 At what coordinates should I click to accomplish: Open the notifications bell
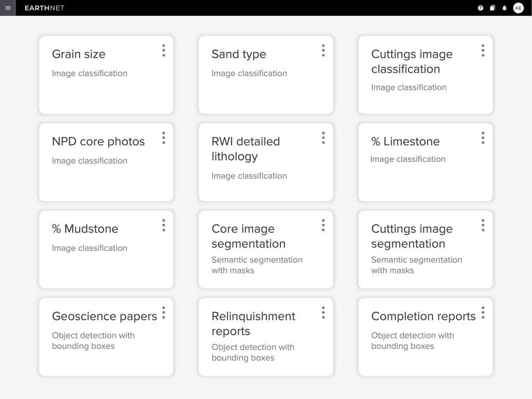504,8
